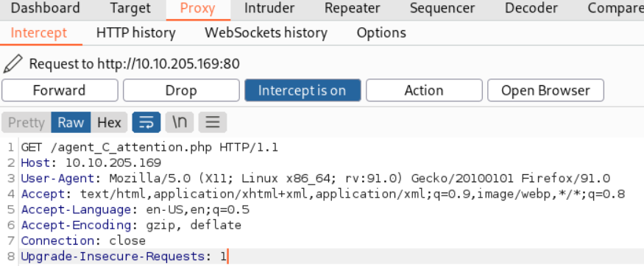Switch to the Target tab

[130, 8]
